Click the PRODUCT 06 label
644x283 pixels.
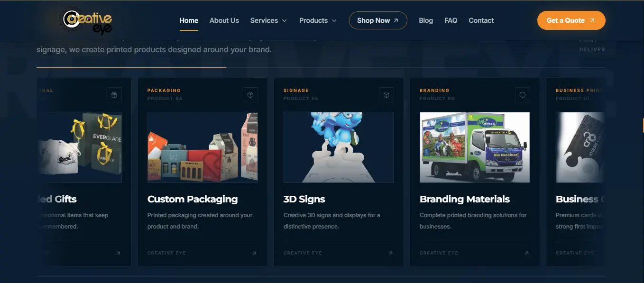[437, 99]
